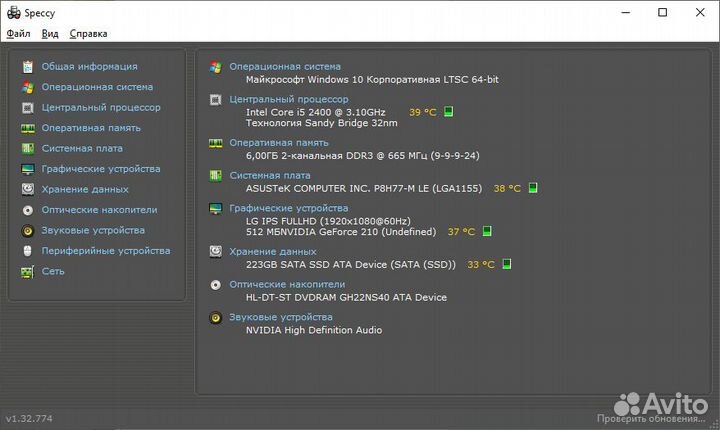Click the Центральный процессор sidebar icon

point(28,108)
